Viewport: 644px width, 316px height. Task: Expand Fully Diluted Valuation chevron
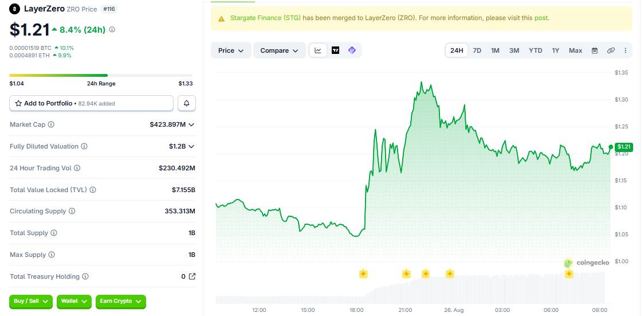click(191, 146)
